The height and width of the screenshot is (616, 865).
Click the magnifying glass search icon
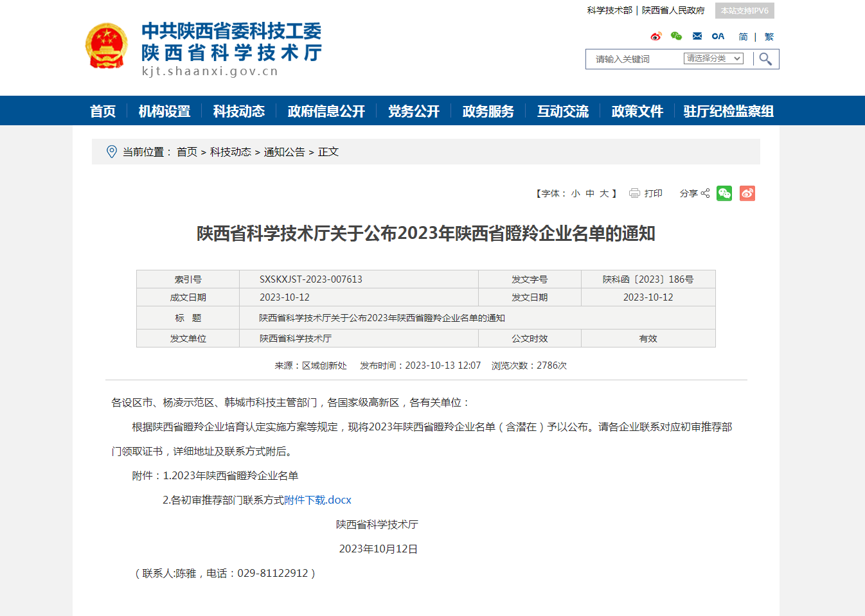pos(765,59)
